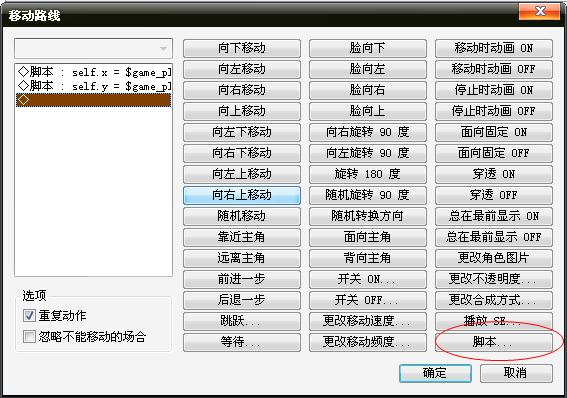Image resolution: width=567 pixels, height=398 pixels.
Task: Set 穿透 ON
Action: point(494,174)
